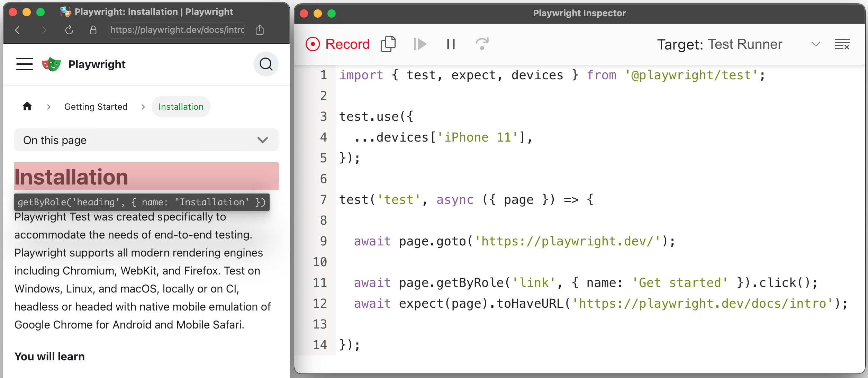Viewport: 868px width, 378px height.
Task: Click the Getting Started breadcrumb
Action: click(x=96, y=107)
